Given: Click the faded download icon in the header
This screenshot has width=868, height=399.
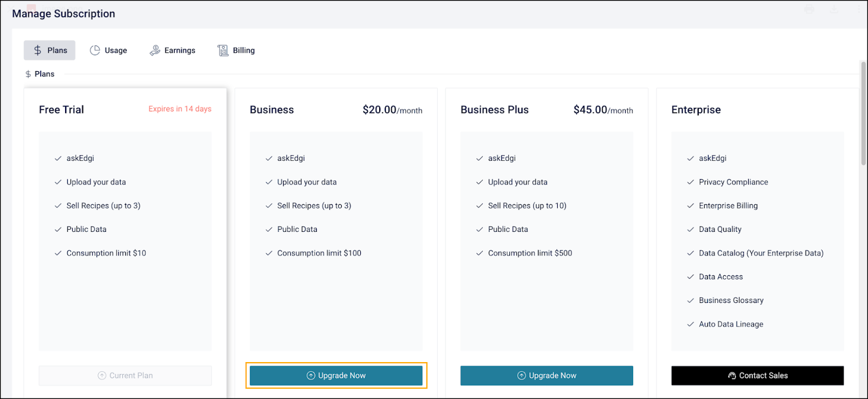Looking at the screenshot, I should 834,9.
